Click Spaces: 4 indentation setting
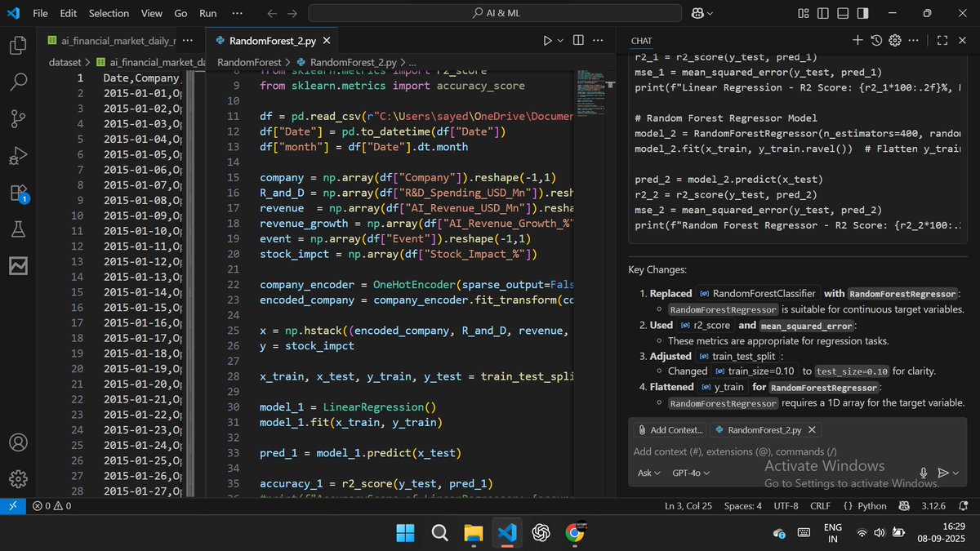The height and width of the screenshot is (551, 980). coord(743,506)
